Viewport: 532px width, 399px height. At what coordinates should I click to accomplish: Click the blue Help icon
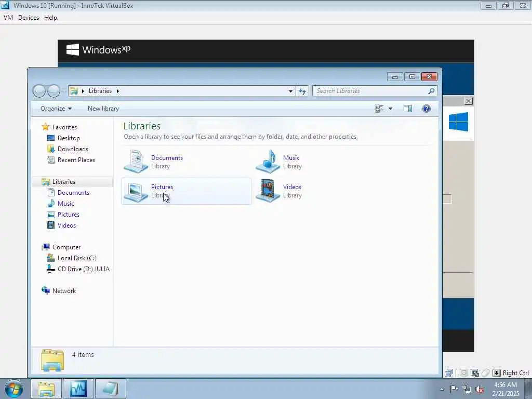[x=427, y=109]
